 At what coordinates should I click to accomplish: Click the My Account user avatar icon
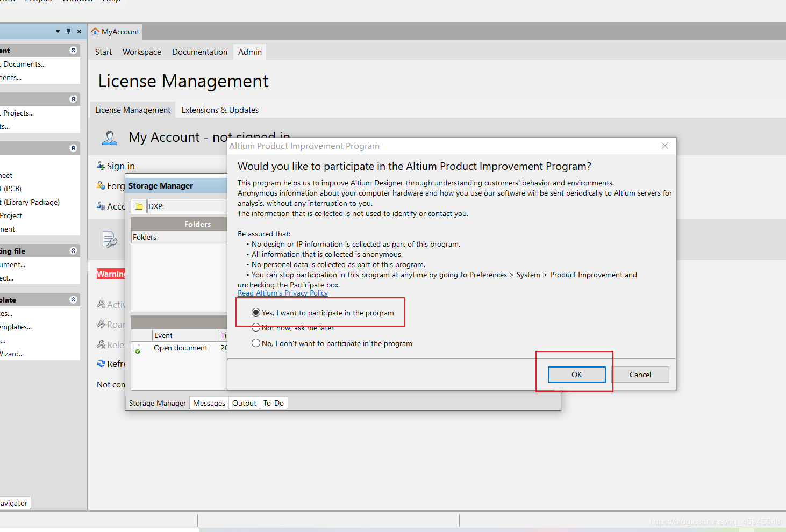click(x=110, y=138)
